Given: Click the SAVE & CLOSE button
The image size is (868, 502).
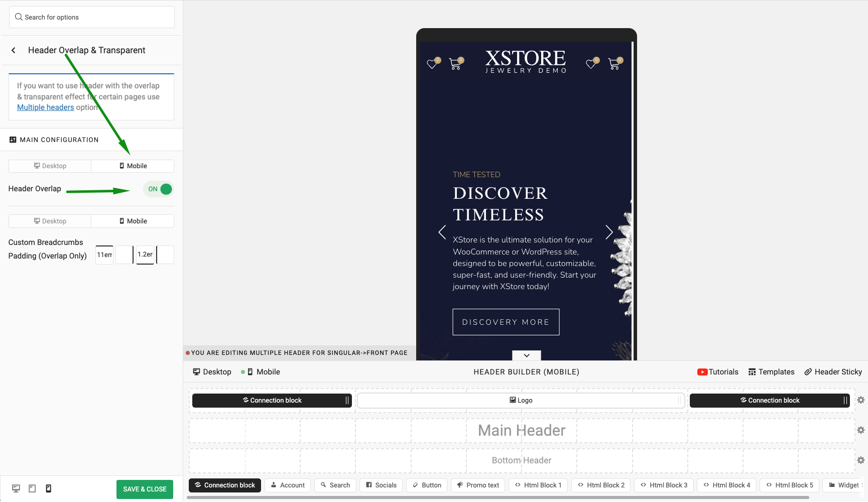Looking at the screenshot, I should (x=145, y=489).
